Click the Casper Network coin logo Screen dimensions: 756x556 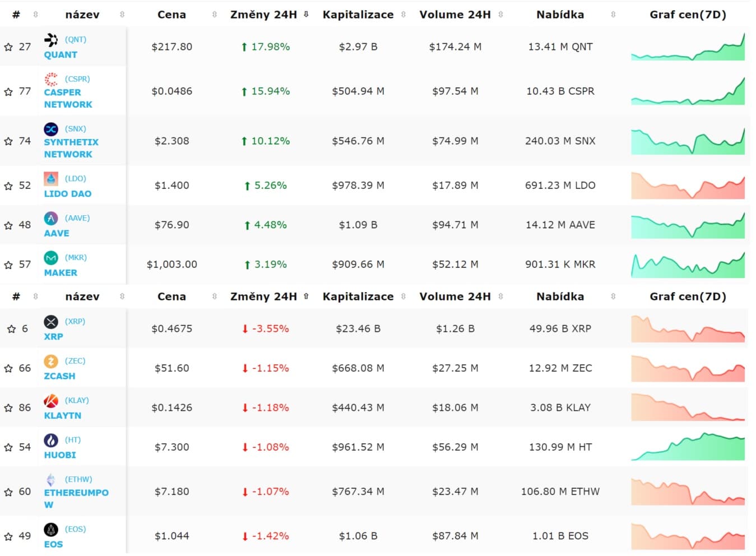[51, 79]
